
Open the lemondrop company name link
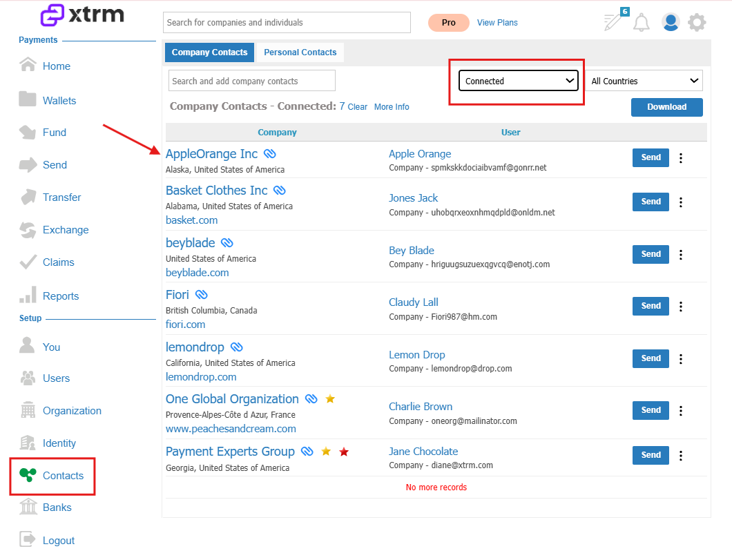tap(195, 347)
